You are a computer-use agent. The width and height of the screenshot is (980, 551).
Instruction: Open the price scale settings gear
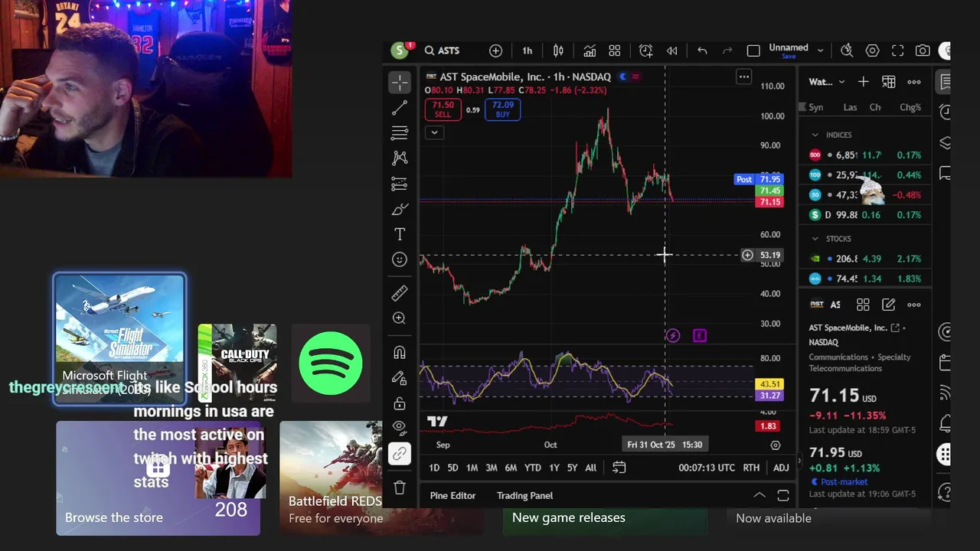[x=775, y=445]
